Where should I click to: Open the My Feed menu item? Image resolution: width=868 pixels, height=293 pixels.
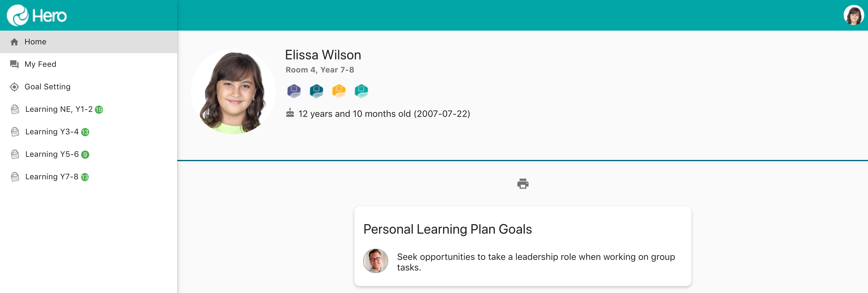[41, 64]
